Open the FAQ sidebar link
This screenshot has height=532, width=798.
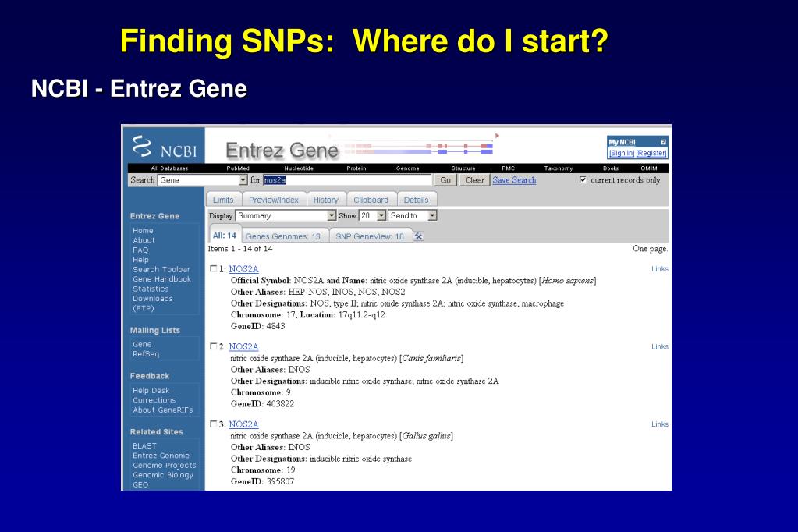tap(140, 250)
